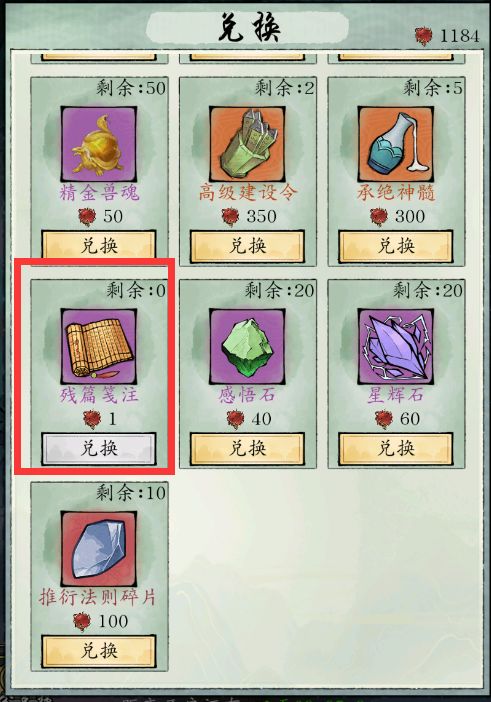Select the 350 price of 高级建设令
Viewport: 491px width, 702px height.
(x=261, y=217)
